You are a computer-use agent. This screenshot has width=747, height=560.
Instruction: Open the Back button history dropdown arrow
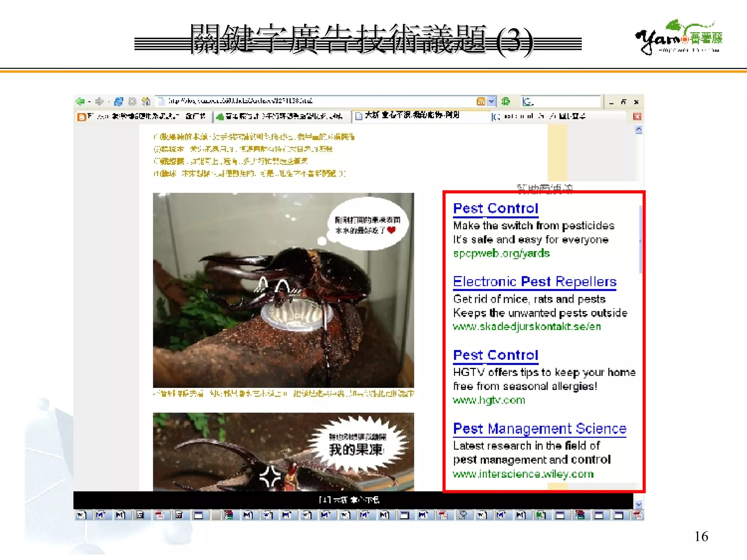pyautogui.click(x=89, y=102)
